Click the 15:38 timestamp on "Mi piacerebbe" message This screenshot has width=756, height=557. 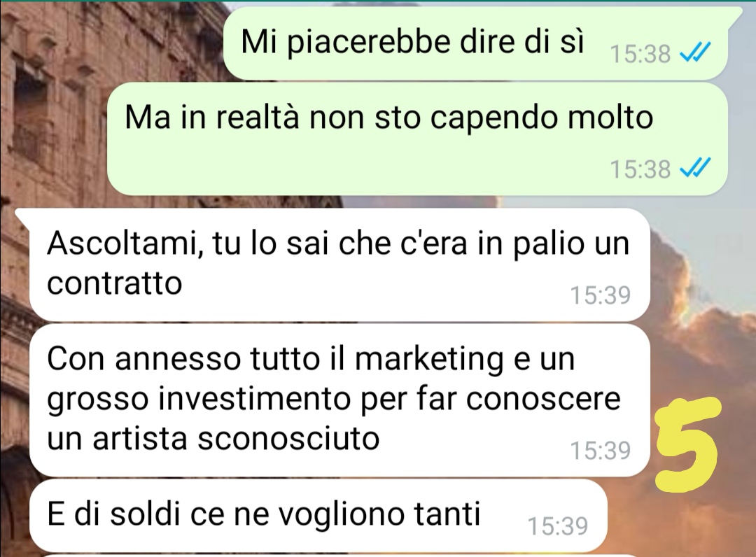pos(640,53)
